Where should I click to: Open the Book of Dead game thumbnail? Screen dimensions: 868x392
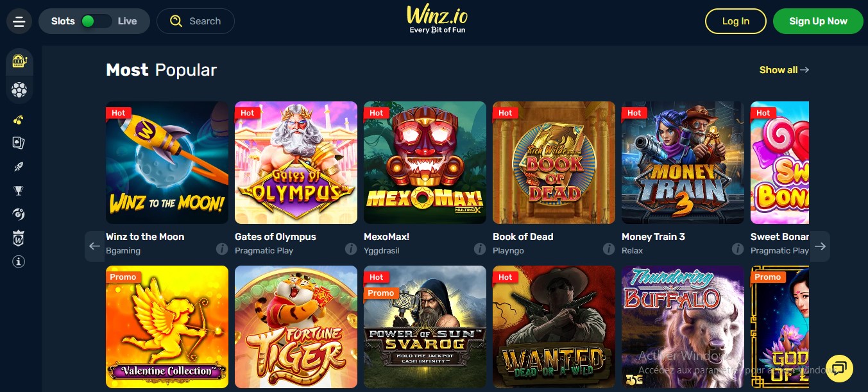pyautogui.click(x=554, y=162)
